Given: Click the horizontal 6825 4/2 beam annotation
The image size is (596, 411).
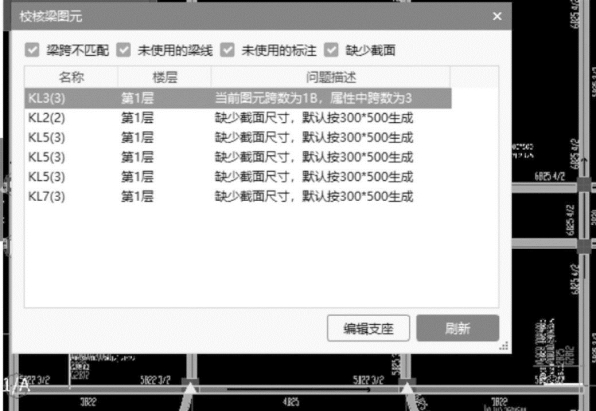Looking at the screenshot, I should tap(550, 176).
